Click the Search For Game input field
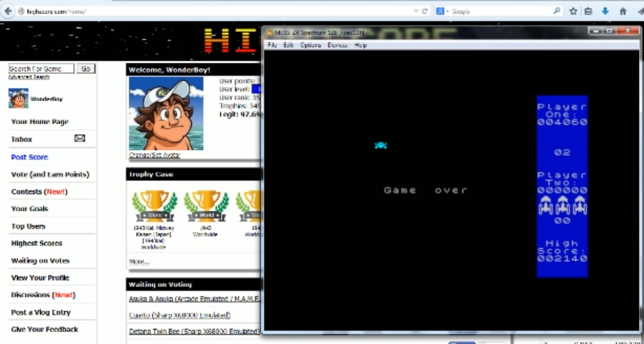The height and width of the screenshot is (344, 644). coord(41,69)
